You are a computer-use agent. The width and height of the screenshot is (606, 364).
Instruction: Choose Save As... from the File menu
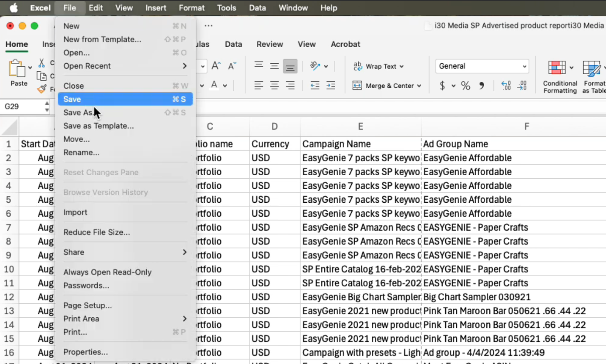(x=125, y=112)
